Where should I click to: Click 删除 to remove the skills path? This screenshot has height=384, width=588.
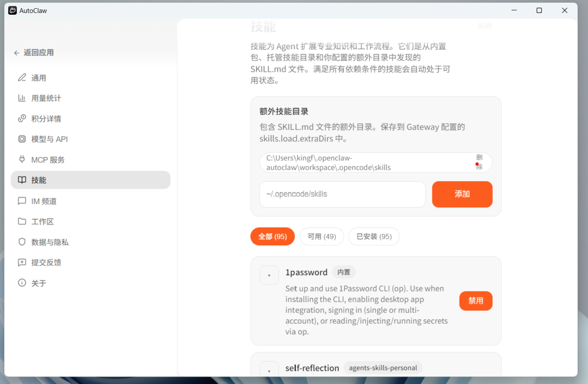click(479, 162)
